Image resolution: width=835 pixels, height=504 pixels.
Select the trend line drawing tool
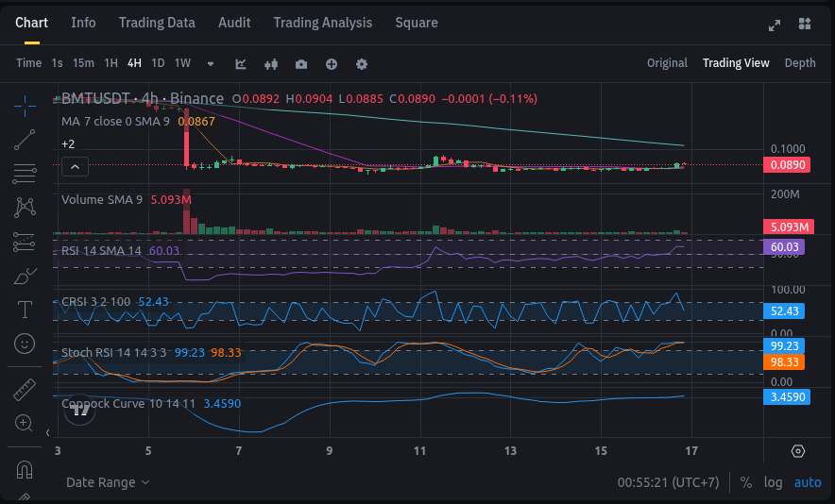tap(26, 140)
